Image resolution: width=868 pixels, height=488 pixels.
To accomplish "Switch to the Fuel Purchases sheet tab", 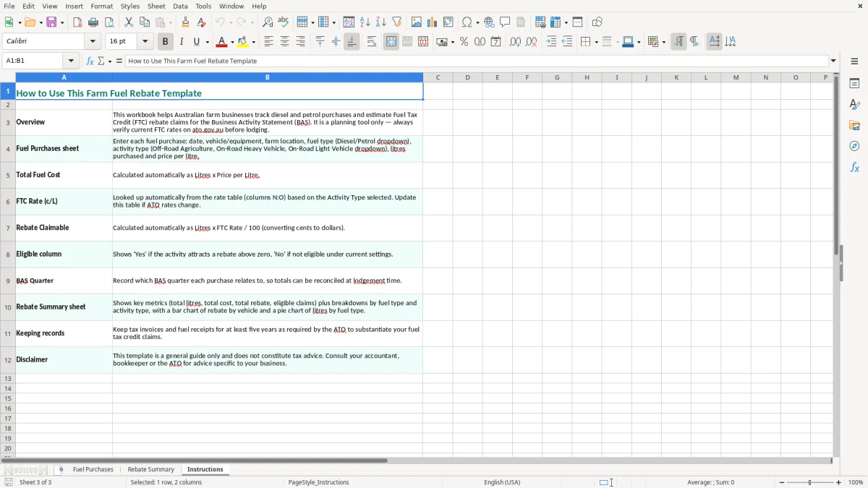I will click(x=93, y=470).
